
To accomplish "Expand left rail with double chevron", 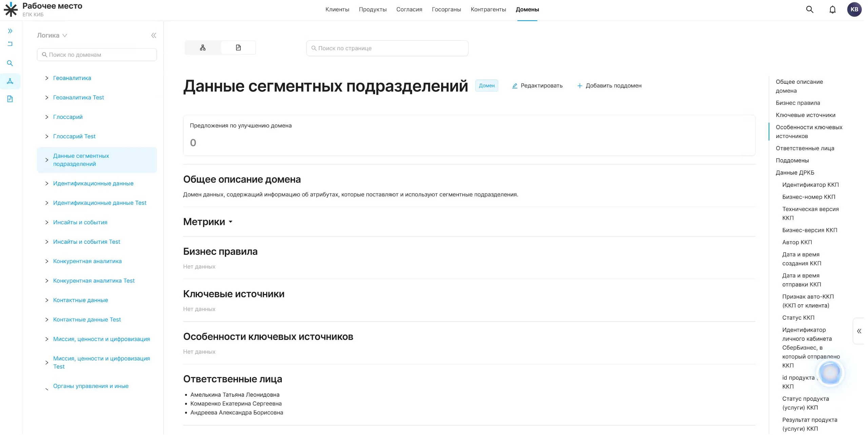I will click(10, 31).
